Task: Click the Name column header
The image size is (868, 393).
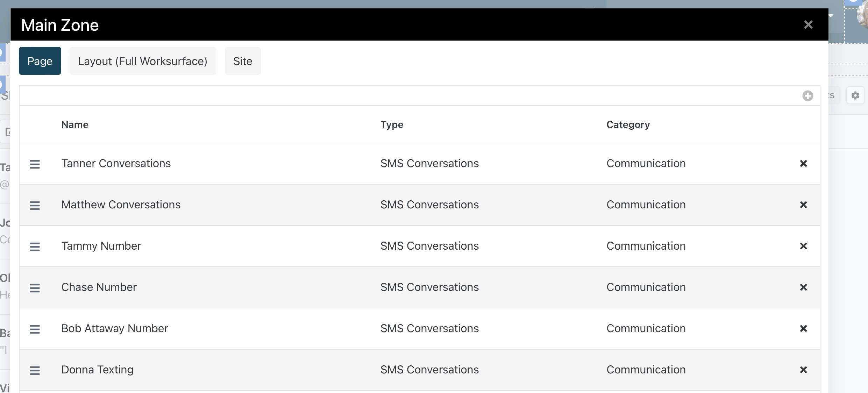Action: [x=75, y=124]
